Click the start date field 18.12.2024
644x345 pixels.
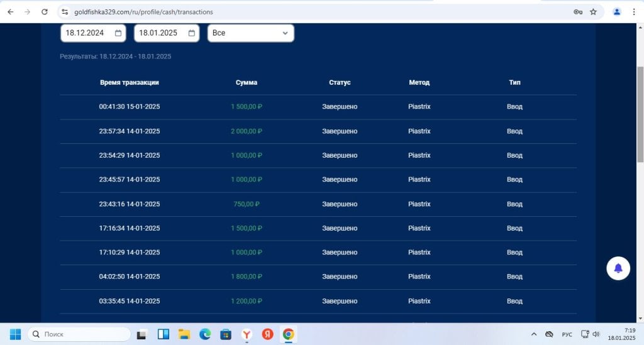[93, 33]
